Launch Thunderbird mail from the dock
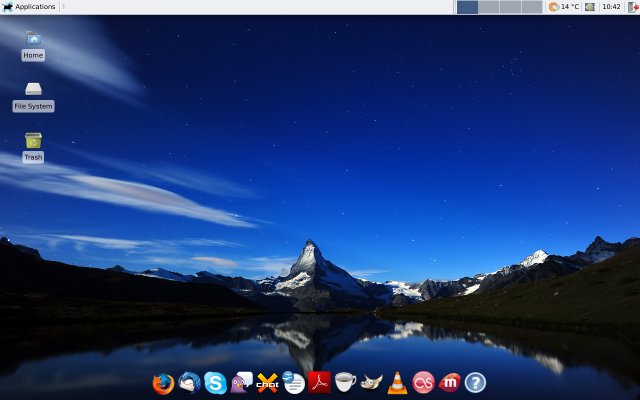The height and width of the screenshot is (400, 640). pos(189,382)
